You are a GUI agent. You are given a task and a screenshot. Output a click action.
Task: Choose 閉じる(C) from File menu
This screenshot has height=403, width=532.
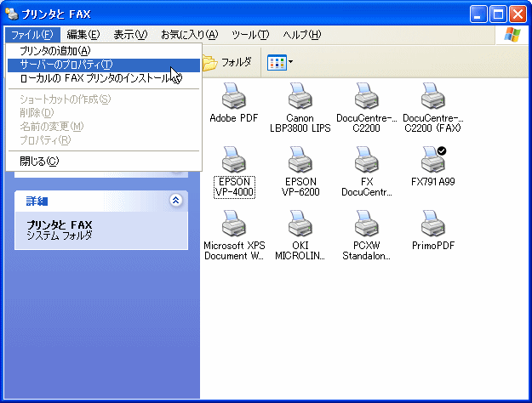pyautogui.click(x=104, y=162)
